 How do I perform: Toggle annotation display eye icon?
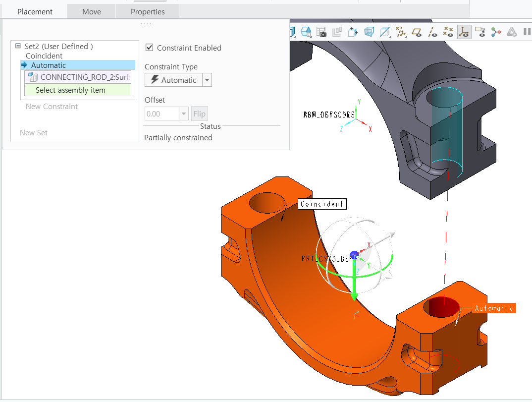(480, 32)
